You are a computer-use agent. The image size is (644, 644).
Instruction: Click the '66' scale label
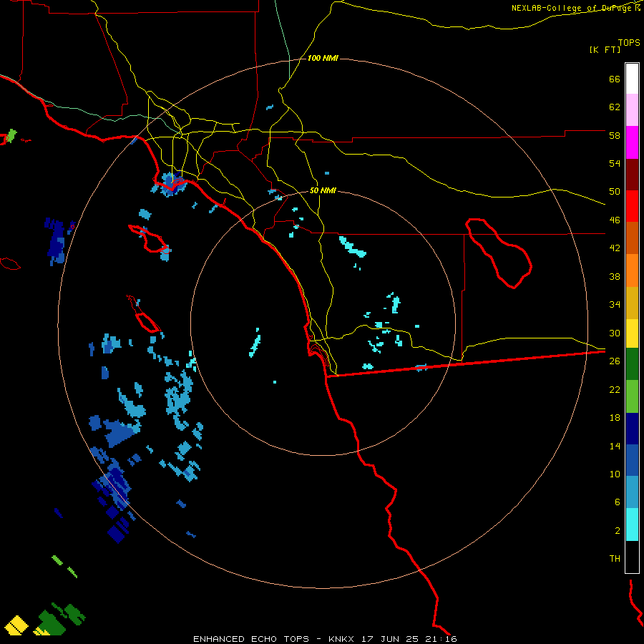point(615,79)
